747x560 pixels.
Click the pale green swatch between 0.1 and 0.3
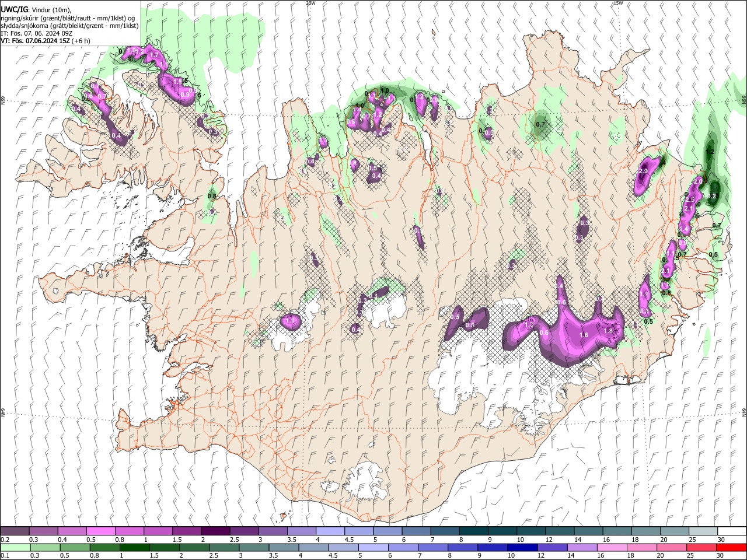(15, 547)
